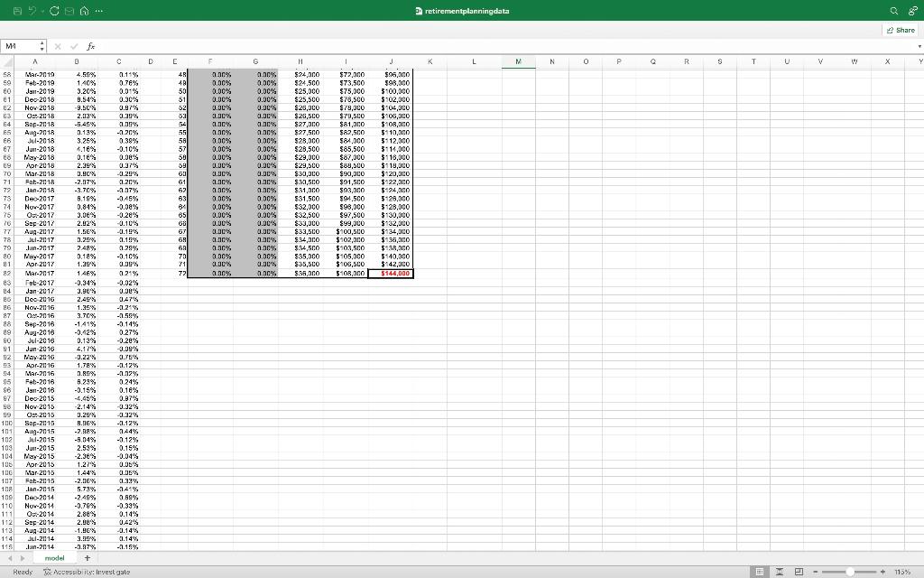Screen dimensions: 924x578
Task: Click the zoom out minus button
Action: [815, 572]
